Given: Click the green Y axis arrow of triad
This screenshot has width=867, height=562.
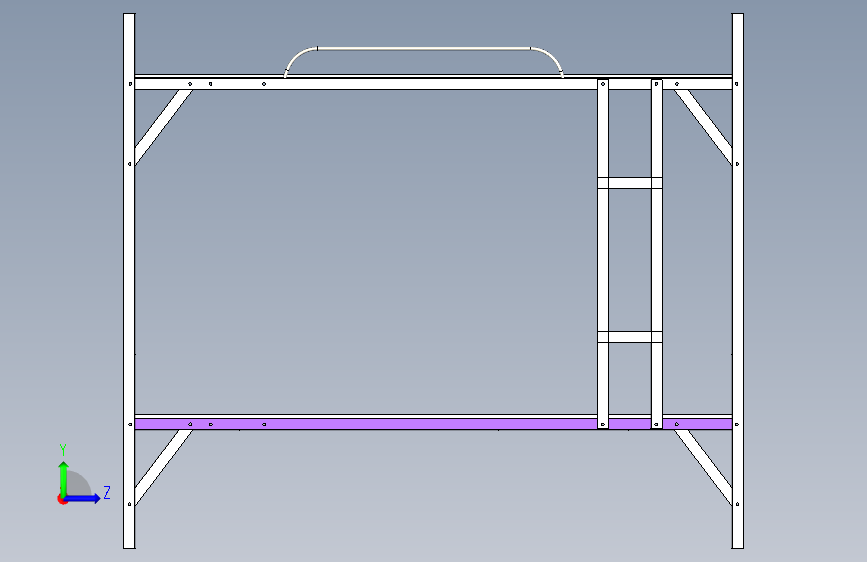Looking at the screenshot, I should click(x=64, y=478).
